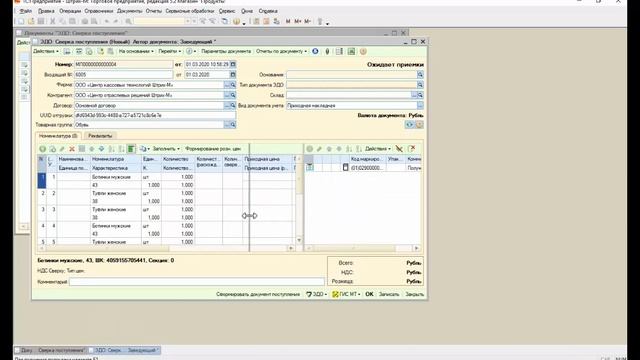Click the ellipsis button in Товарная группа field
Screen dimensions: 640x360
pyautogui.click(x=227, y=125)
